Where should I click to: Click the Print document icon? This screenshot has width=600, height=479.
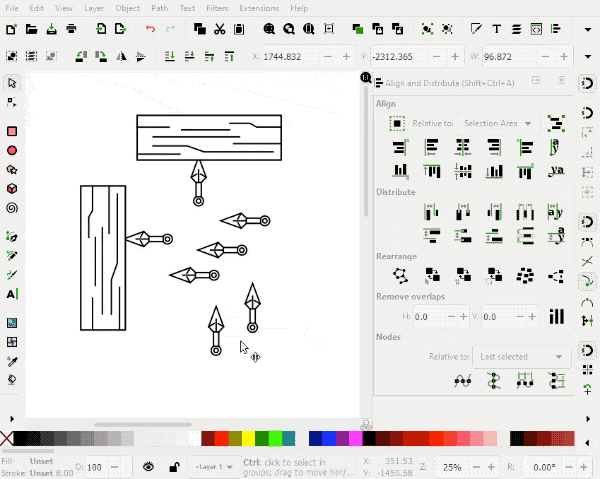(71, 30)
